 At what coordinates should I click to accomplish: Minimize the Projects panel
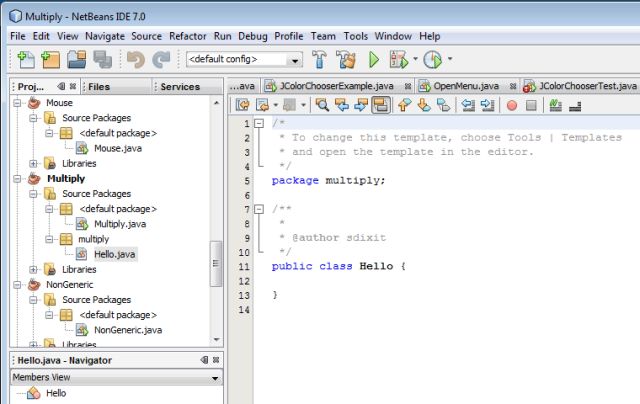tap(61, 86)
